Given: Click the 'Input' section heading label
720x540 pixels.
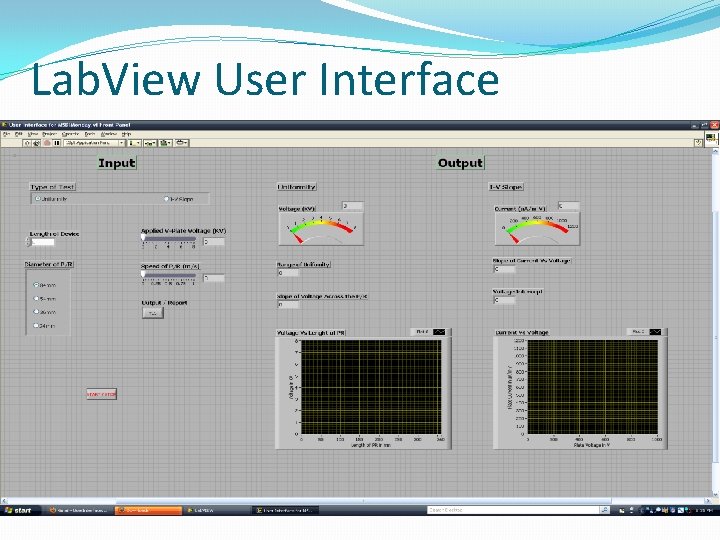Looking at the screenshot, I should point(117,163).
